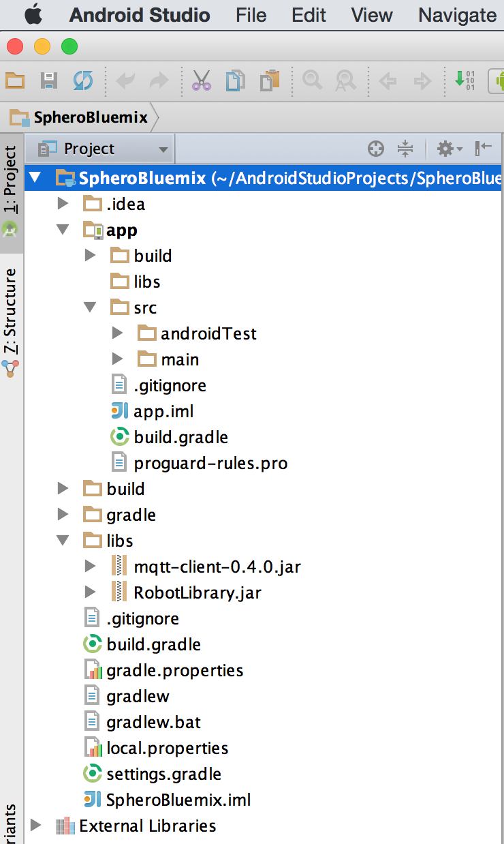Select libs folder inside app

pyautogui.click(x=135, y=282)
